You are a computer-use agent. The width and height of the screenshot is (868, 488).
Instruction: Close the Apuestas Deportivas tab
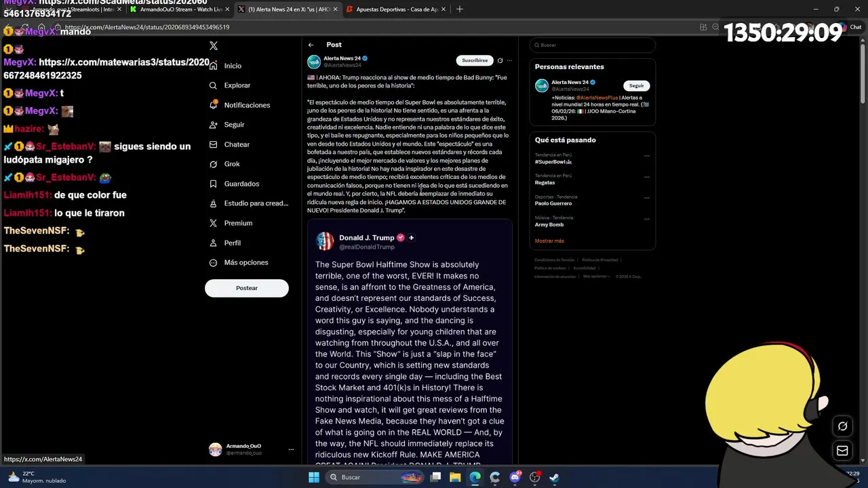coord(443,9)
